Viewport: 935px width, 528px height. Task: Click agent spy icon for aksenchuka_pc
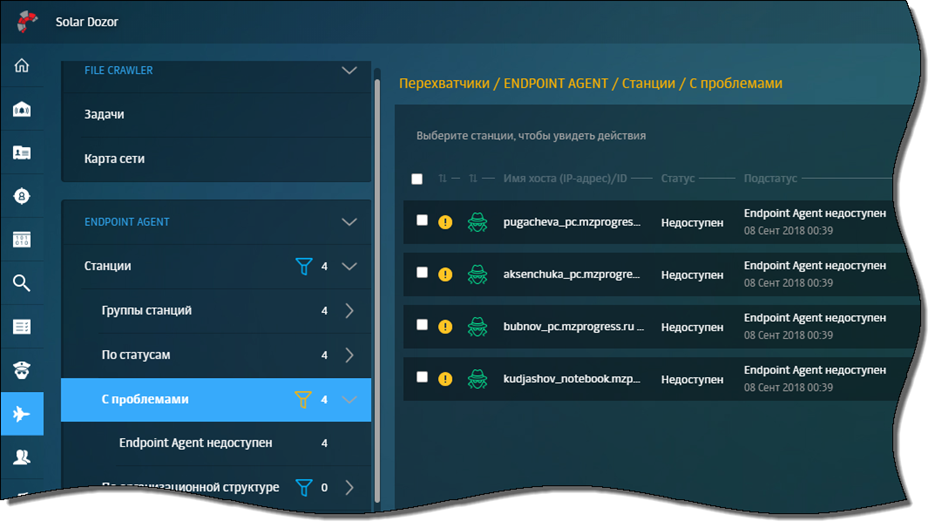pos(477,274)
